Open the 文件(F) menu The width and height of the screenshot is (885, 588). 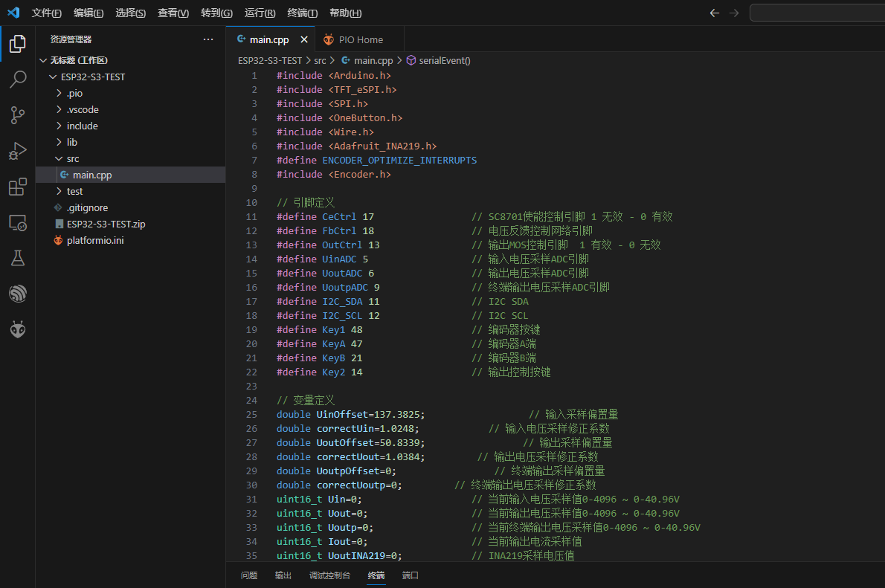click(x=46, y=13)
